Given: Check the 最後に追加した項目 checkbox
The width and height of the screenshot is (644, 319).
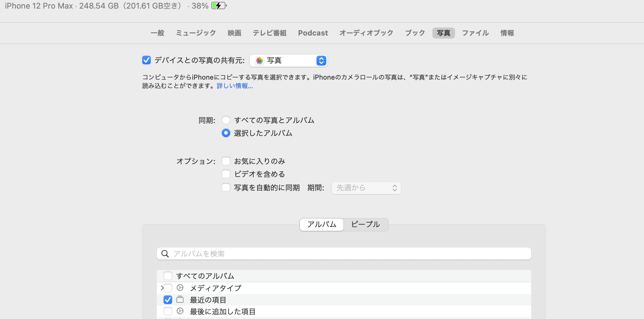Looking at the screenshot, I should pyautogui.click(x=168, y=311).
